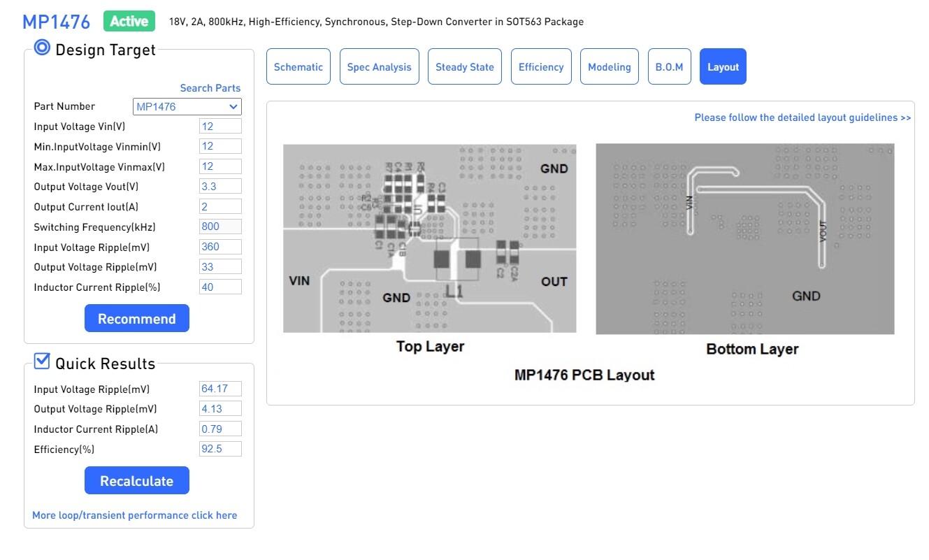This screenshot has height=560, width=929.
Task: View the B.O.M tab
Action: point(669,67)
